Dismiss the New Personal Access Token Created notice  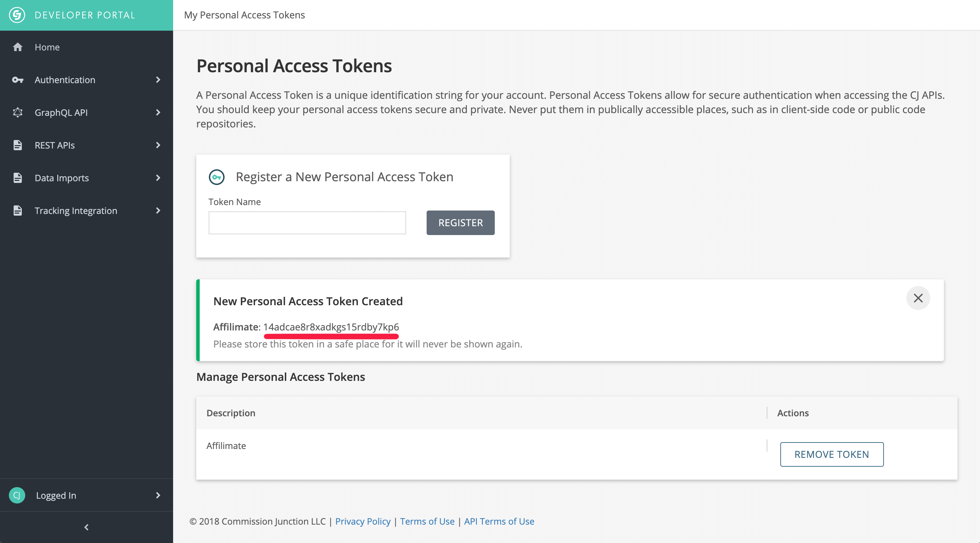pyautogui.click(x=918, y=298)
